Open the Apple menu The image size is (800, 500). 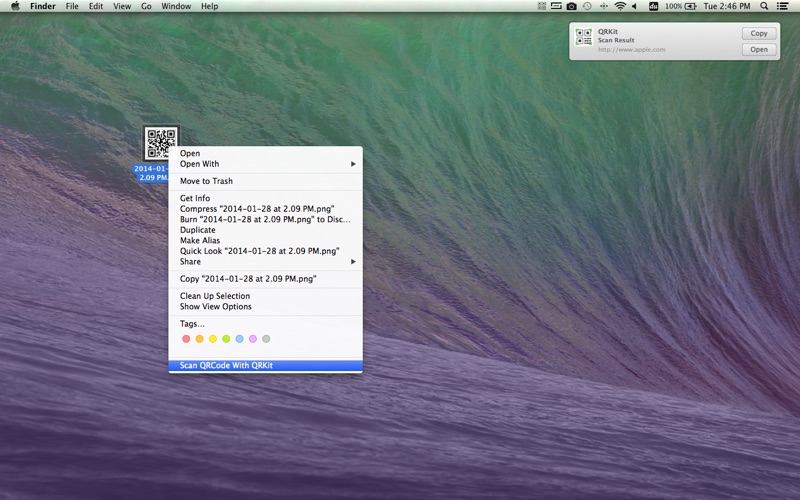tap(15, 6)
